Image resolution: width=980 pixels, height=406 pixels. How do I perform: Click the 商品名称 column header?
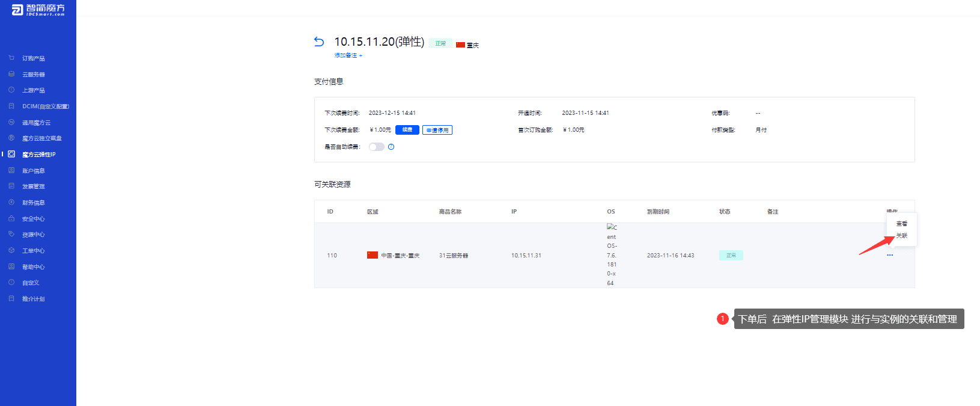point(451,212)
